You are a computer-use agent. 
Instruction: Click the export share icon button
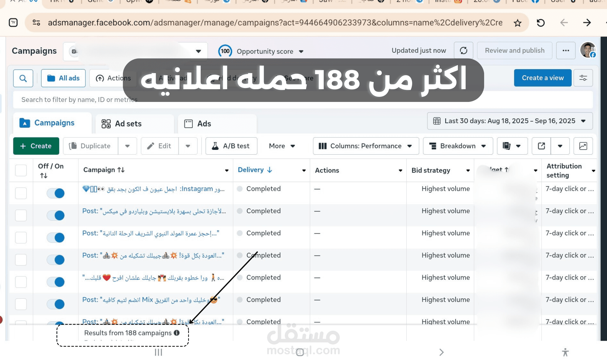point(541,146)
